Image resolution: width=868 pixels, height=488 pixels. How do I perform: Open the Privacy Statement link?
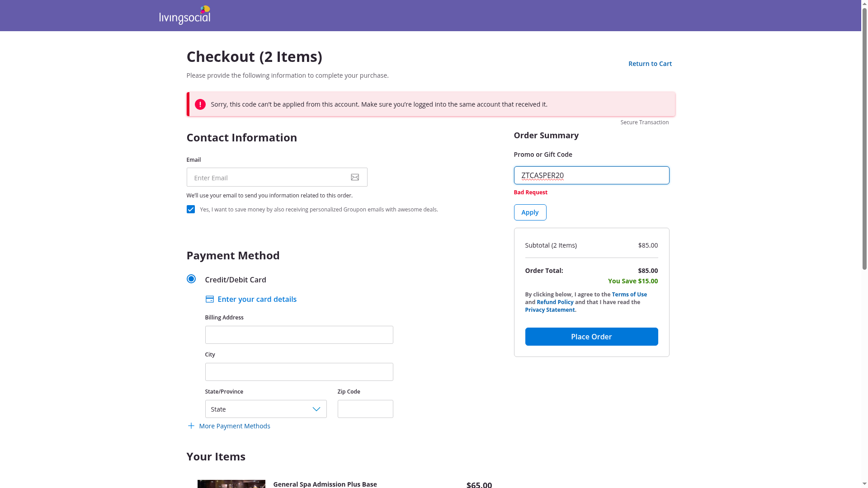[550, 310]
